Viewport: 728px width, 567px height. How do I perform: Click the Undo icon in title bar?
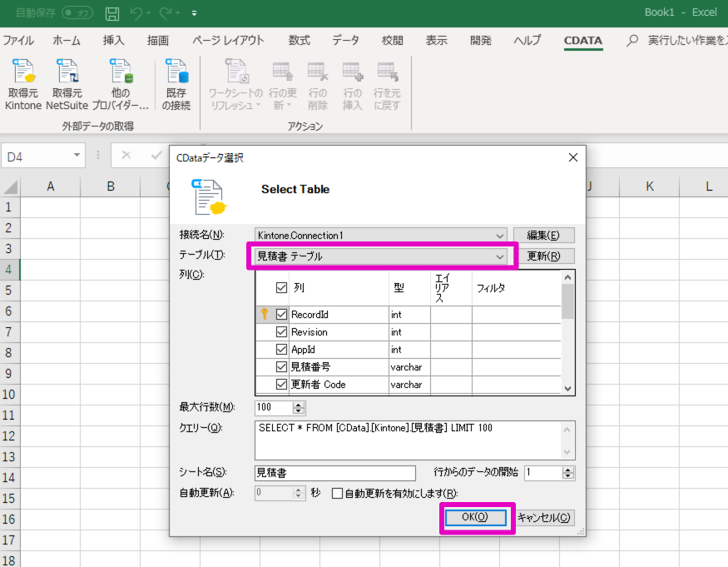click(x=136, y=13)
